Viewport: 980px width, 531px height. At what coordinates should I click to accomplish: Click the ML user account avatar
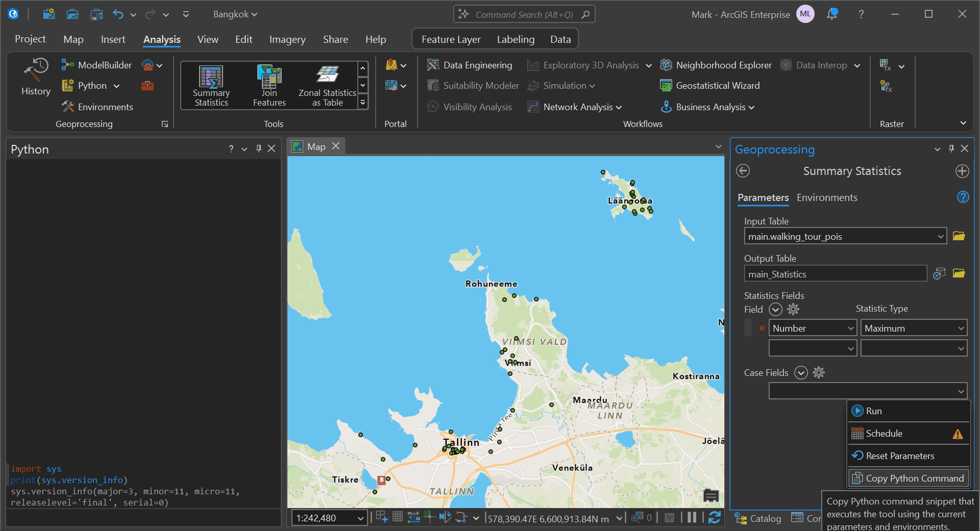(x=805, y=14)
